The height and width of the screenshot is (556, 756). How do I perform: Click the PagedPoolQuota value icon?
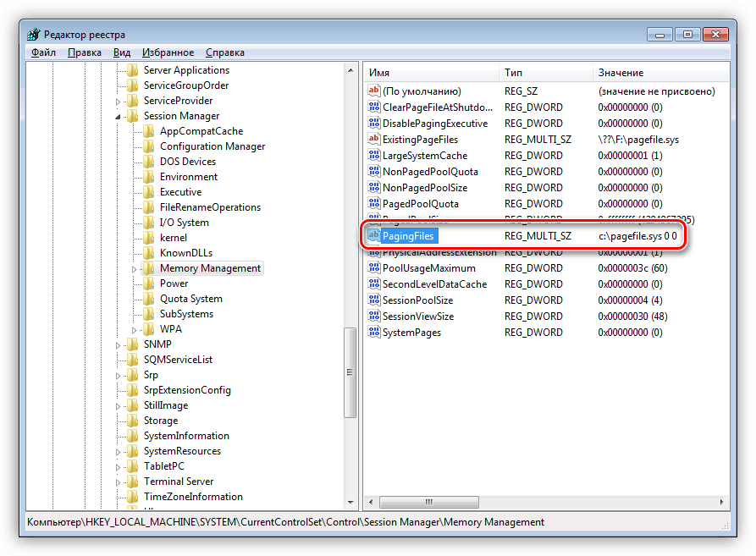373,203
